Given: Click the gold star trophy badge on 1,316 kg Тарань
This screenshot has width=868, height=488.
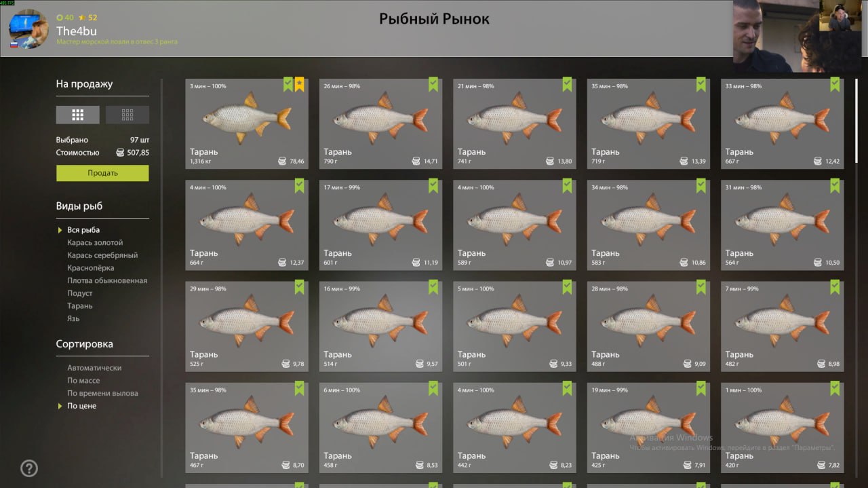Looking at the screenshot, I should [300, 85].
